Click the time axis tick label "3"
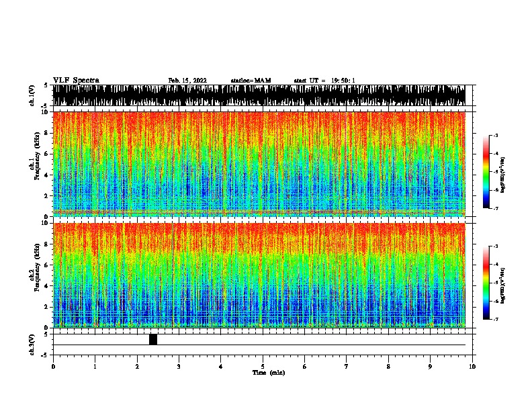 tap(179, 367)
